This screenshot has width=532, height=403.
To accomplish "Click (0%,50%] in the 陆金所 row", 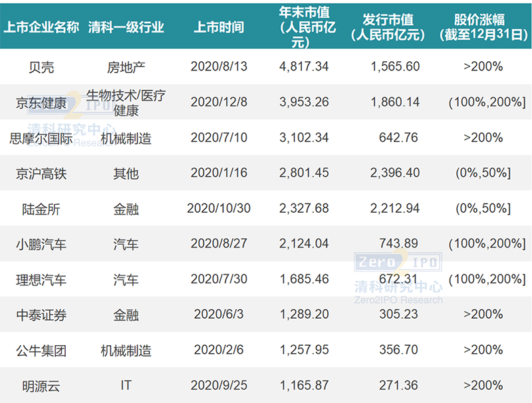I will point(483,208).
